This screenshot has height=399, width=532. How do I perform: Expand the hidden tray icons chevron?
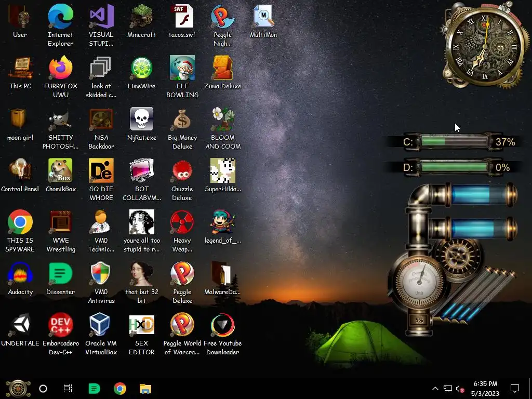point(435,389)
